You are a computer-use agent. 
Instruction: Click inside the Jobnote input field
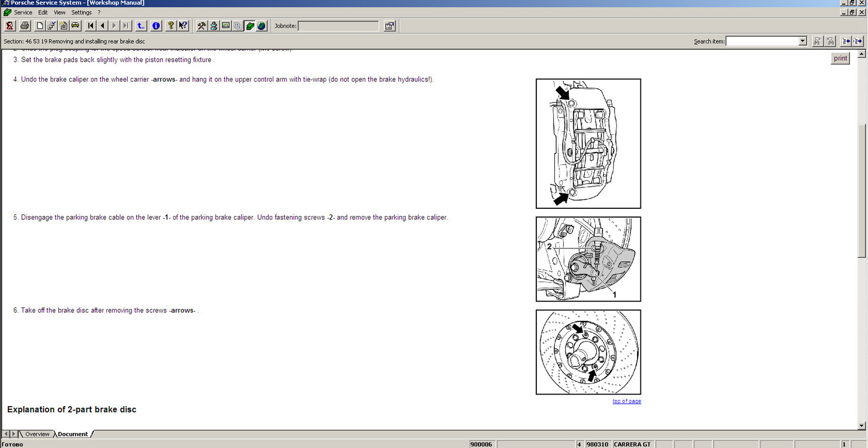[338, 26]
